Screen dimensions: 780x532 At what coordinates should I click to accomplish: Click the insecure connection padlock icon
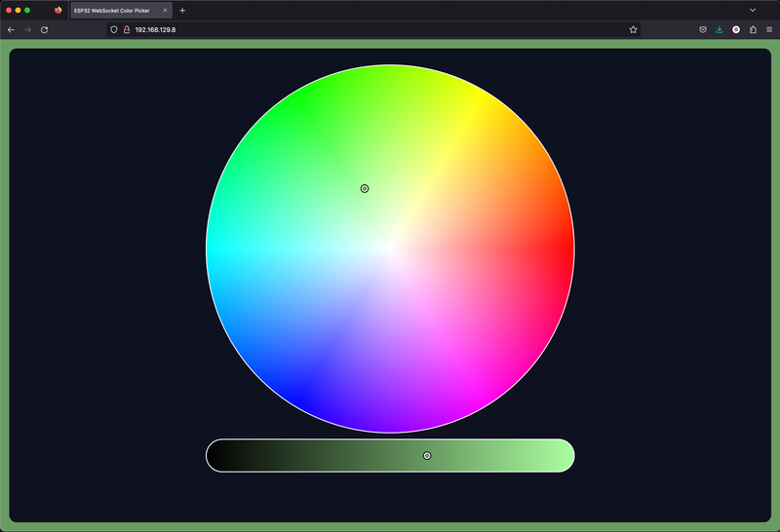[x=126, y=29]
